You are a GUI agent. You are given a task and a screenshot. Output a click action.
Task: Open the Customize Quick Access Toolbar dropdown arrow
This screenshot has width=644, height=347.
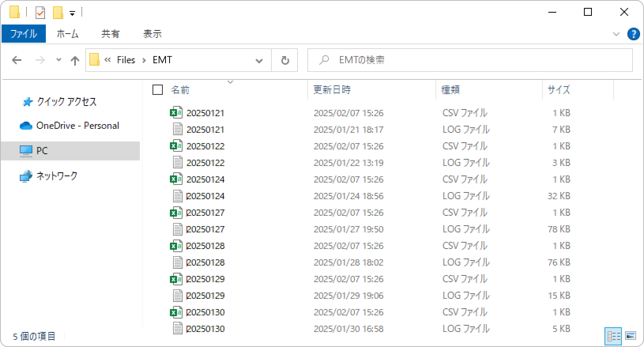click(x=72, y=13)
